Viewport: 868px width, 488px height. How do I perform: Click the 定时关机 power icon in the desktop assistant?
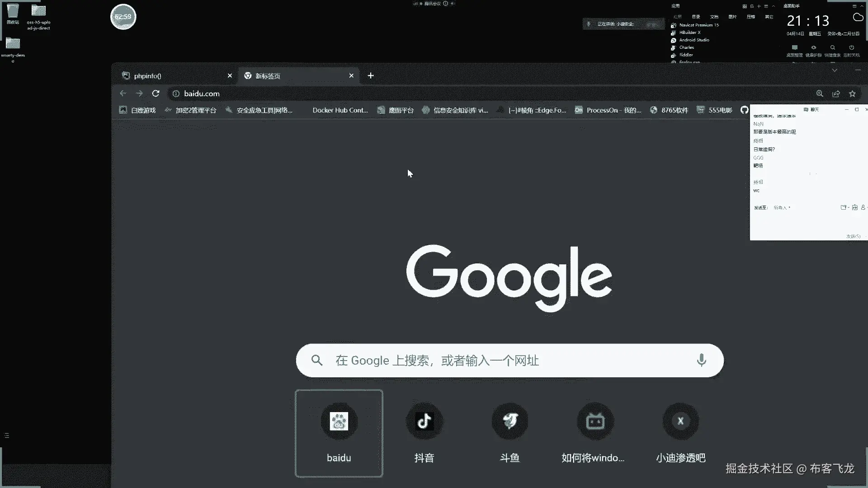pos(851,48)
